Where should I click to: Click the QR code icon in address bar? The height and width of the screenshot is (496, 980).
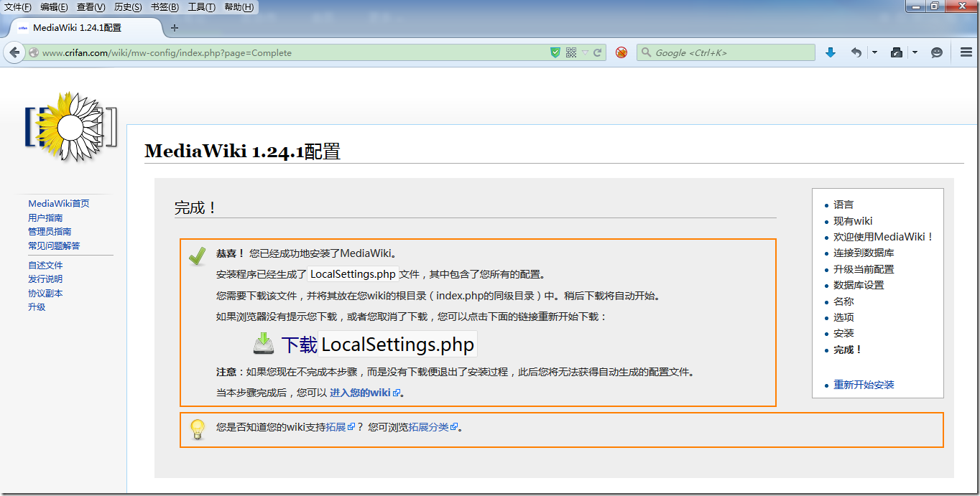(x=571, y=52)
